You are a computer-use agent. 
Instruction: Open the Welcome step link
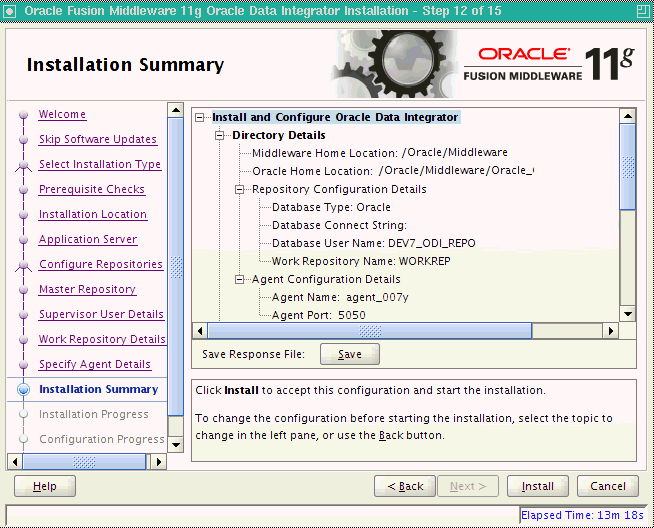[62, 114]
